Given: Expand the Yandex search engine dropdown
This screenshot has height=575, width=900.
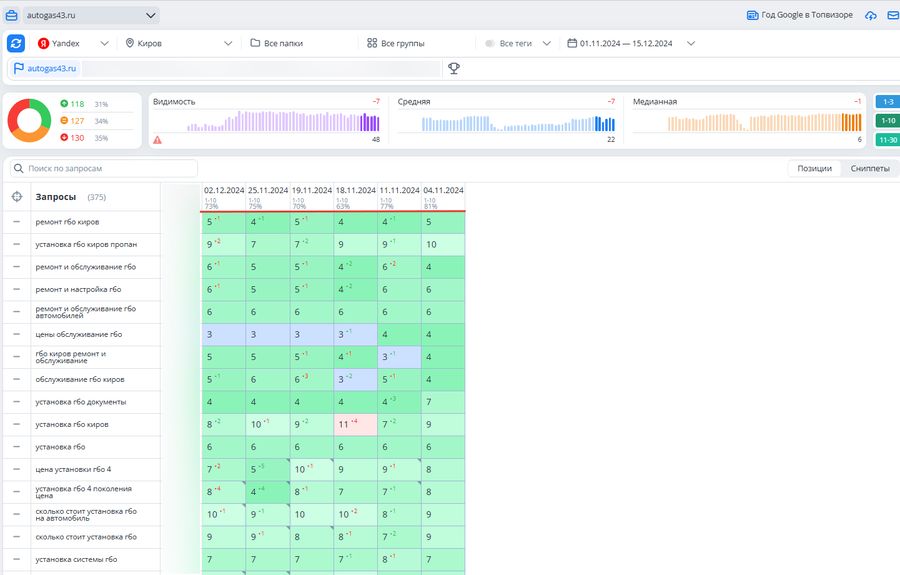Looking at the screenshot, I should coord(72,44).
